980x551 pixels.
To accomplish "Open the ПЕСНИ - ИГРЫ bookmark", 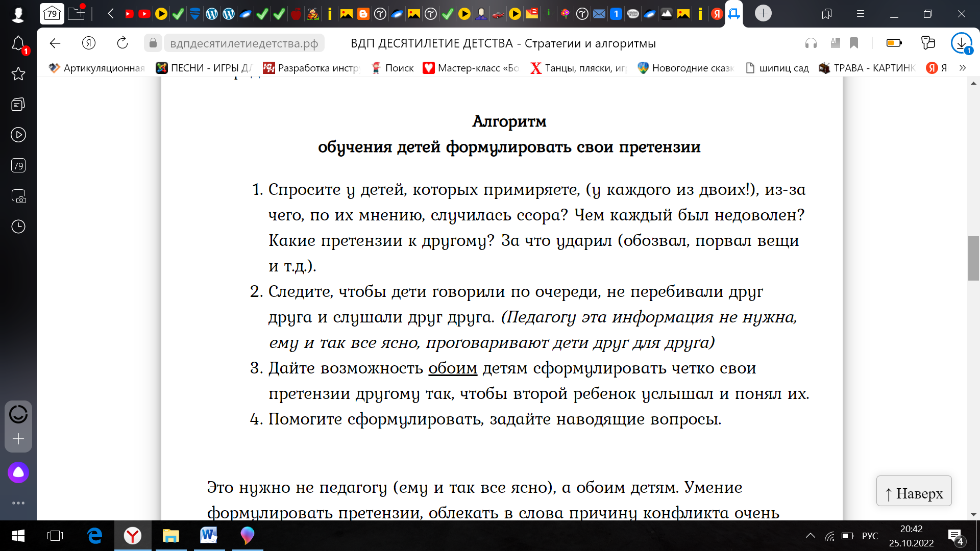I will 204,68.
